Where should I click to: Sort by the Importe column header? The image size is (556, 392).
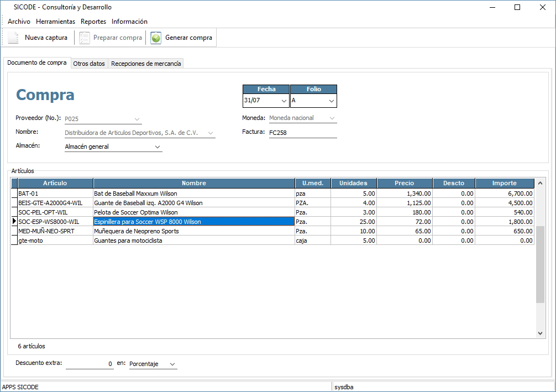pyautogui.click(x=504, y=183)
